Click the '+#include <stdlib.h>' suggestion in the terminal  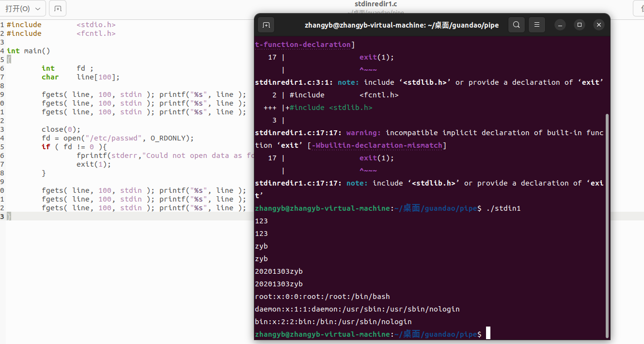click(329, 108)
